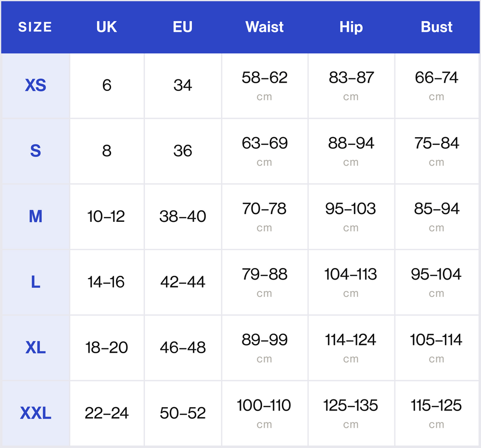Click the hip 95–103 cm cell

[x=352, y=217]
